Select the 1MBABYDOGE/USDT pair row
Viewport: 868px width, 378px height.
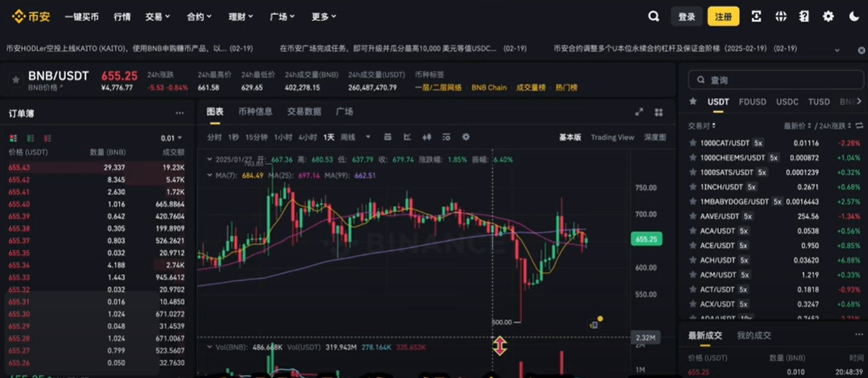tap(775, 201)
